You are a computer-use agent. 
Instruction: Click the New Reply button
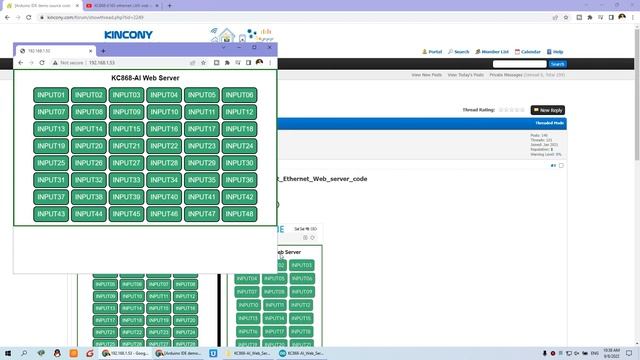pos(548,110)
